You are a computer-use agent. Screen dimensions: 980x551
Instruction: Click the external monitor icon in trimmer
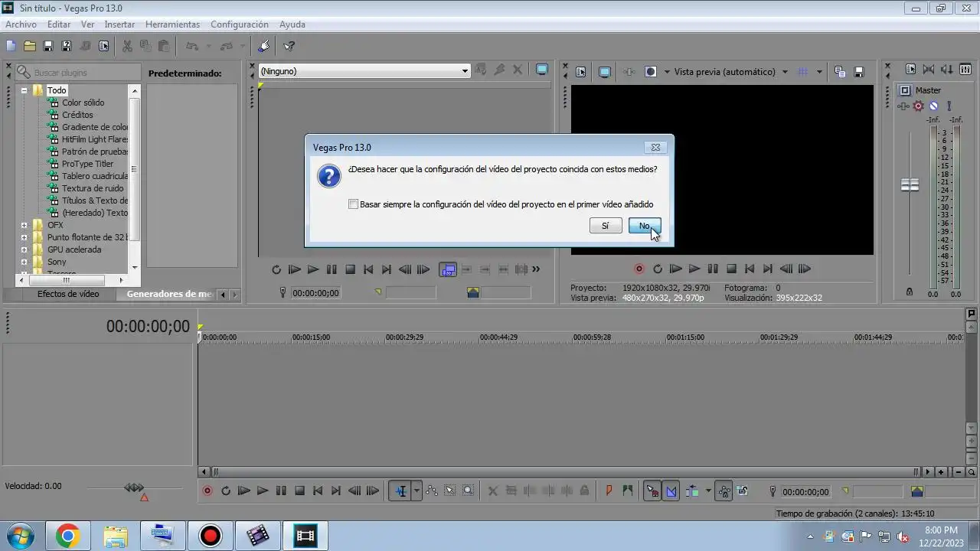pos(542,69)
